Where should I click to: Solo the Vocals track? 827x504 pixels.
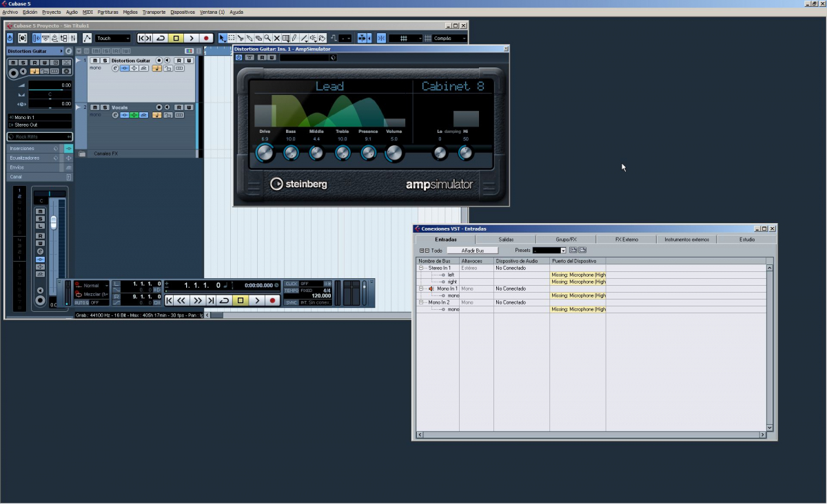tap(105, 107)
